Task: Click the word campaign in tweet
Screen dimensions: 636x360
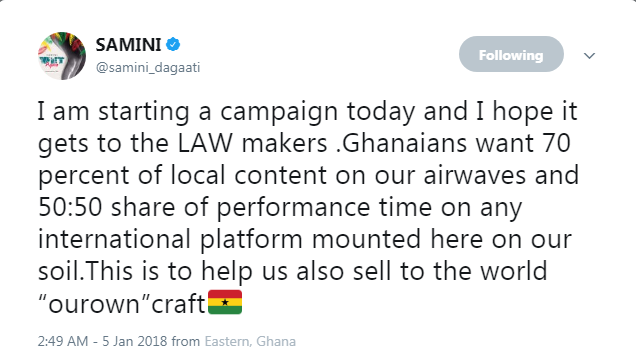Action: point(279,111)
